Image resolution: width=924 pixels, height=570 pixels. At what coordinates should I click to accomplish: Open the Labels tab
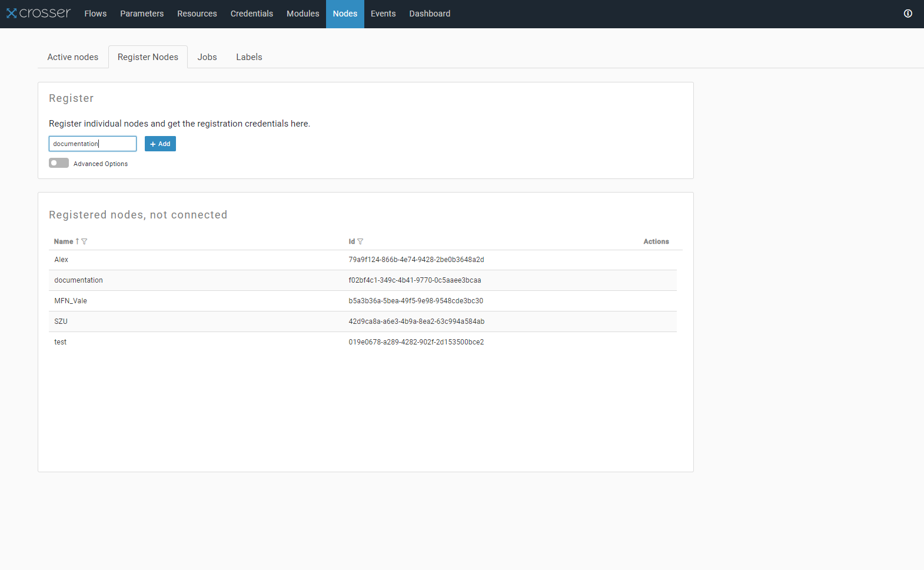click(x=249, y=57)
